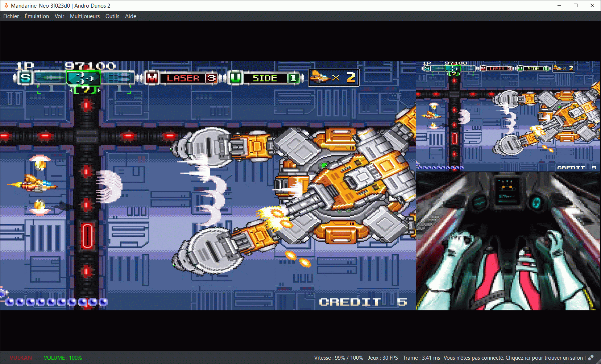Click the not-connected message to find a salon
This screenshot has height=364, width=601.
(x=514, y=358)
